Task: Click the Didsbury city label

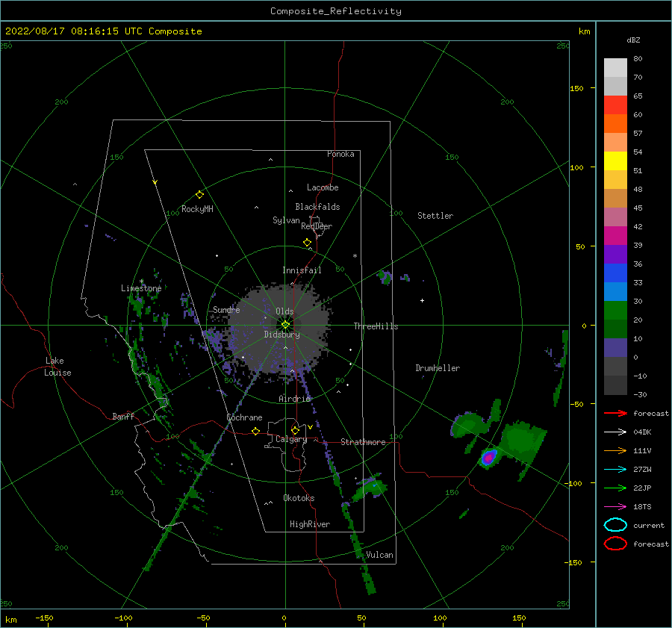Action: point(281,335)
